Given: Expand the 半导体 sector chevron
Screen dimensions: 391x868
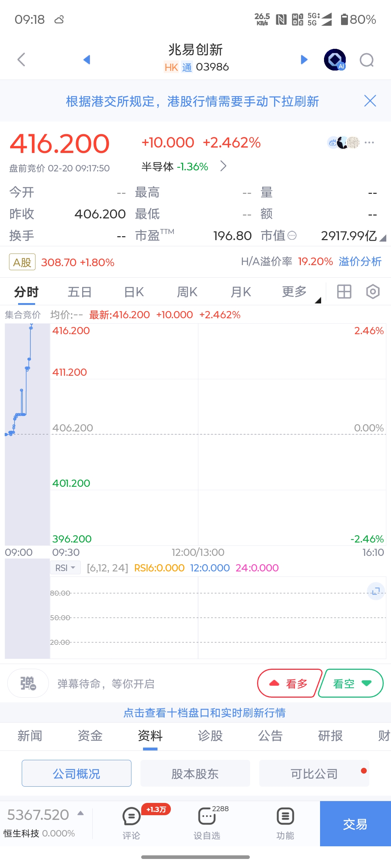Looking at the screenshot, I should tap(223, 166).
